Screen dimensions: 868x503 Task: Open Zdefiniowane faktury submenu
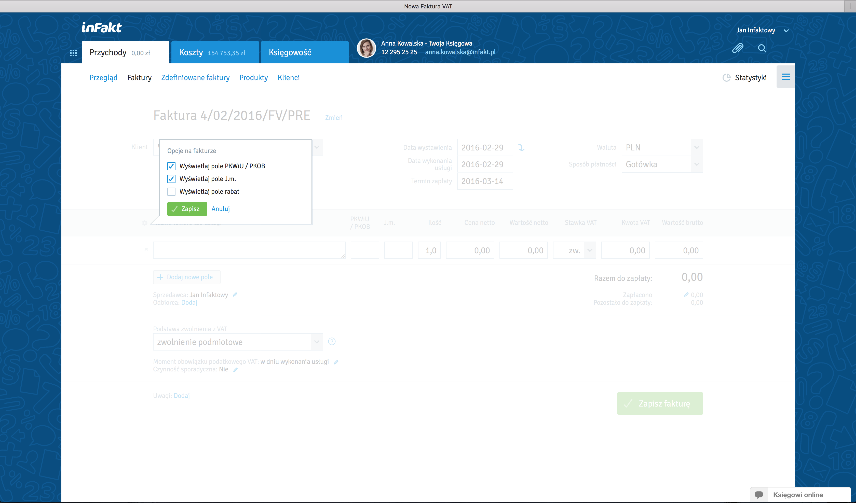(195, 78)
